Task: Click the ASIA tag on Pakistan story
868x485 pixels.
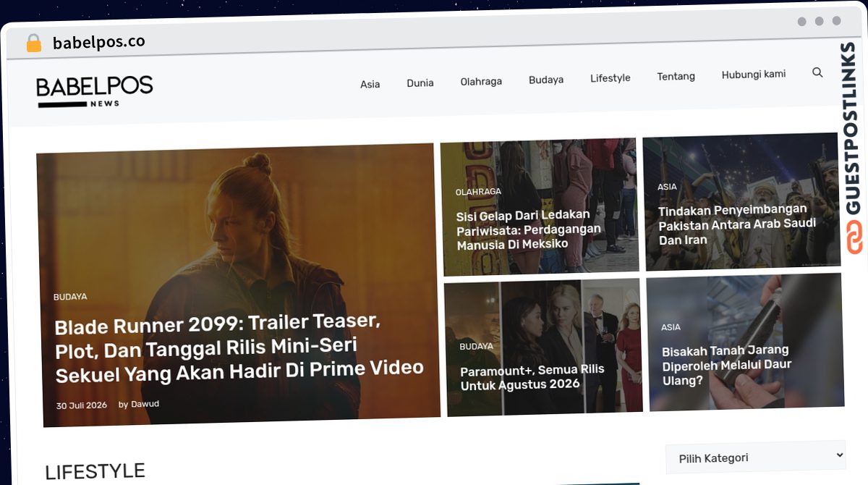Action: coord(667,187)
